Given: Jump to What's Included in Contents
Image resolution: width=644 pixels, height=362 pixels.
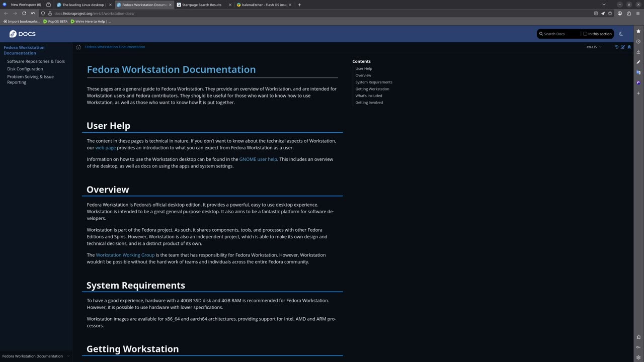Looking at the screenshot, I should (369, 96).
